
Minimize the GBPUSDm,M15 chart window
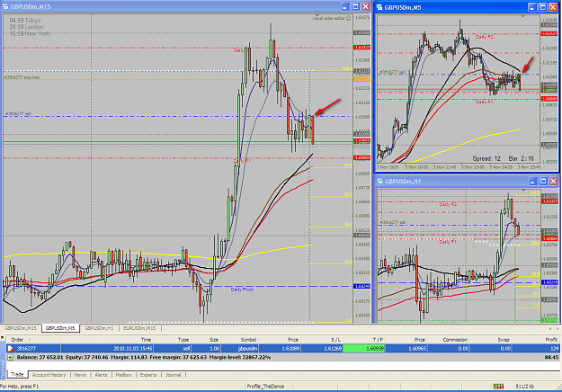(x=344, y=6)
